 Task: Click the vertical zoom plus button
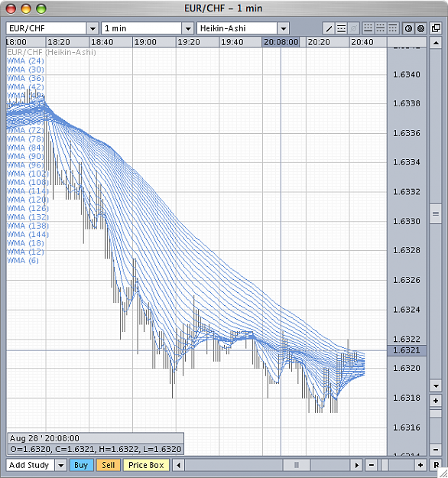click(436, 401)
